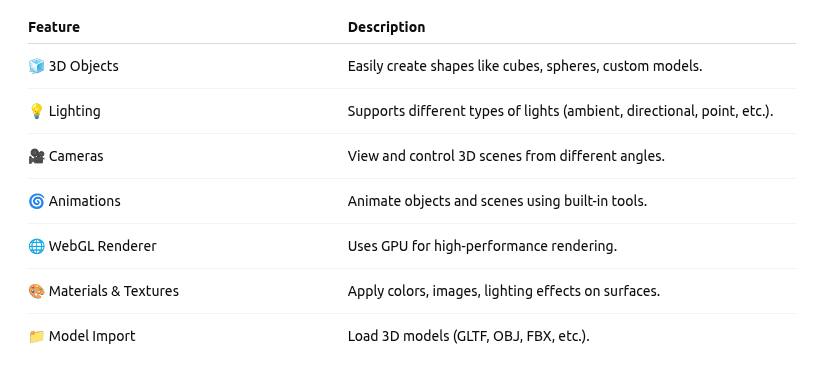
Task: Click the Animations feature label
Action: [85, 201]
